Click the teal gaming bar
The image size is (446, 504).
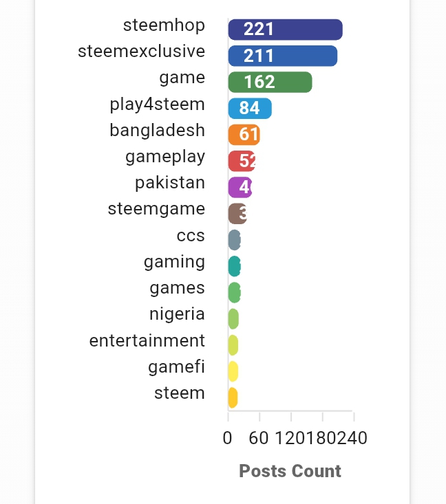[234, 266]
